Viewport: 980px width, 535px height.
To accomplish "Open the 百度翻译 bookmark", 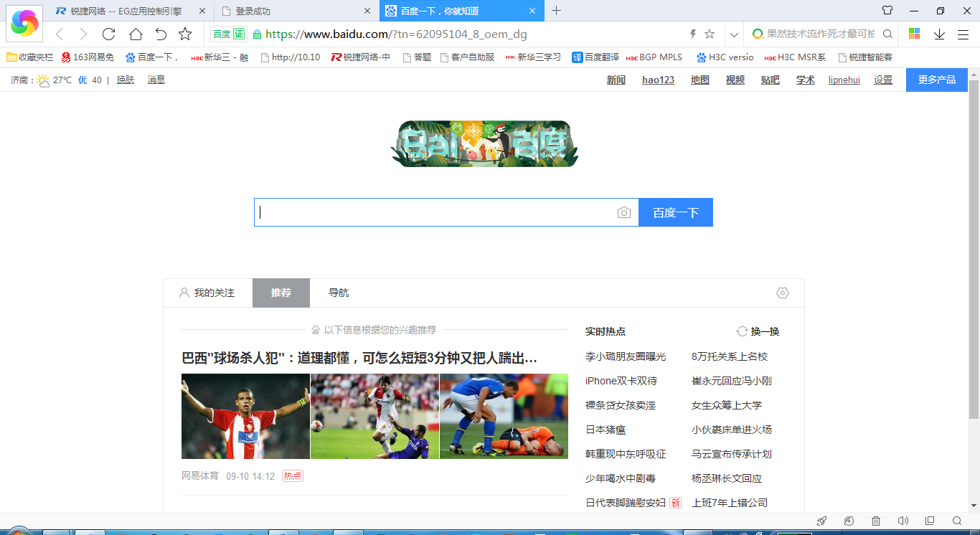I will coord(595,57).
